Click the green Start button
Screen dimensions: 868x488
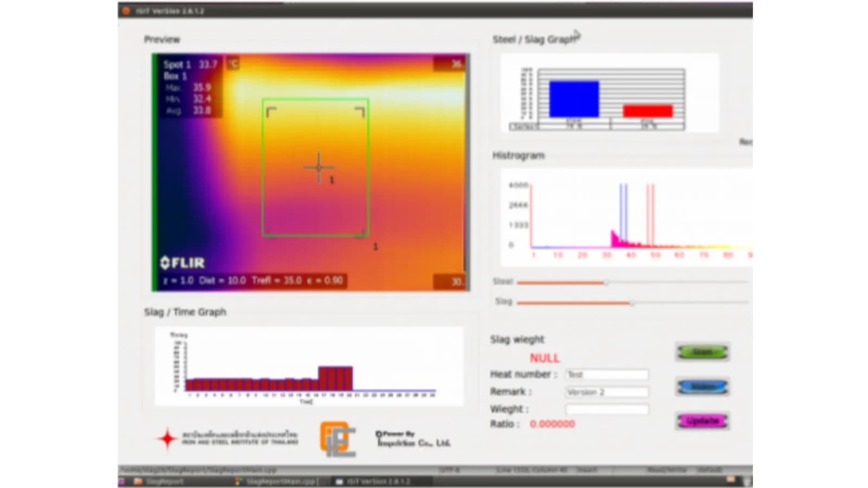[x=702, y=352]
